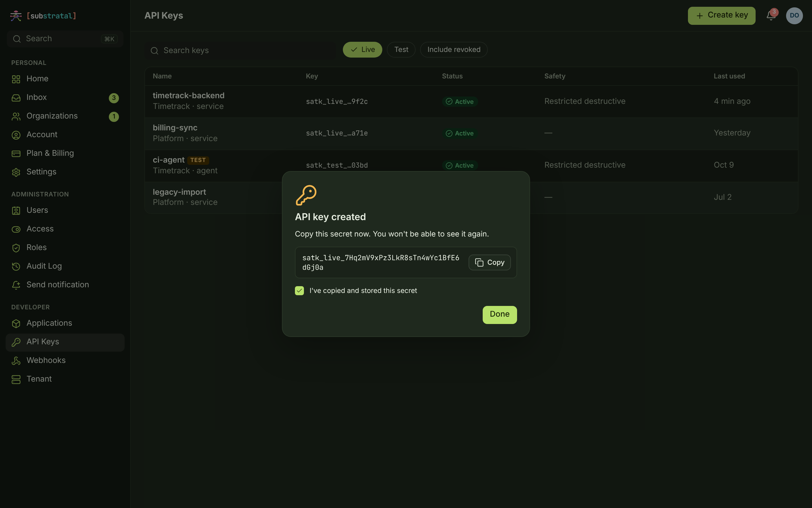Click the API Keys page title

[164, 16]
